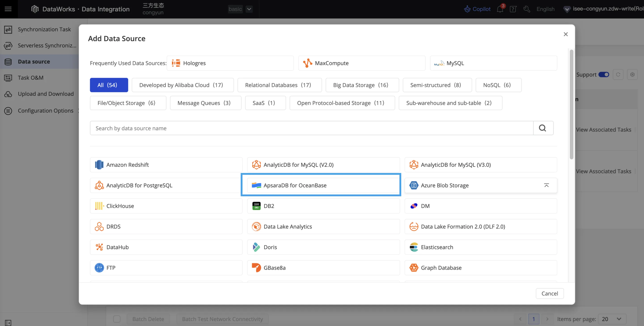The width and height of the screenshot is (644, 326).
Task: Open notifications bell icon
Action: pyautogui.click(x=500, y=9)
